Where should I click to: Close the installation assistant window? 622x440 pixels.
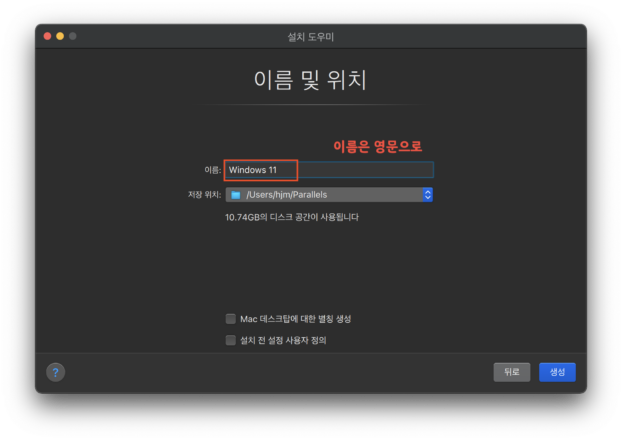click(46, 36)
